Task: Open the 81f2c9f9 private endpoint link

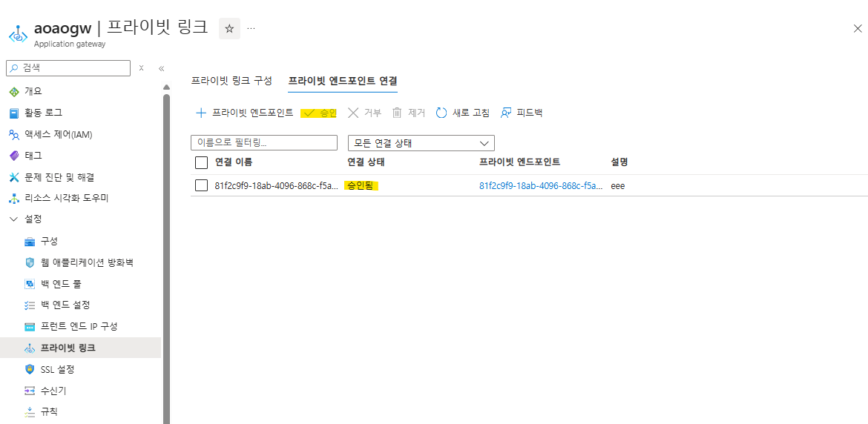Action: (x=541, y=186)
